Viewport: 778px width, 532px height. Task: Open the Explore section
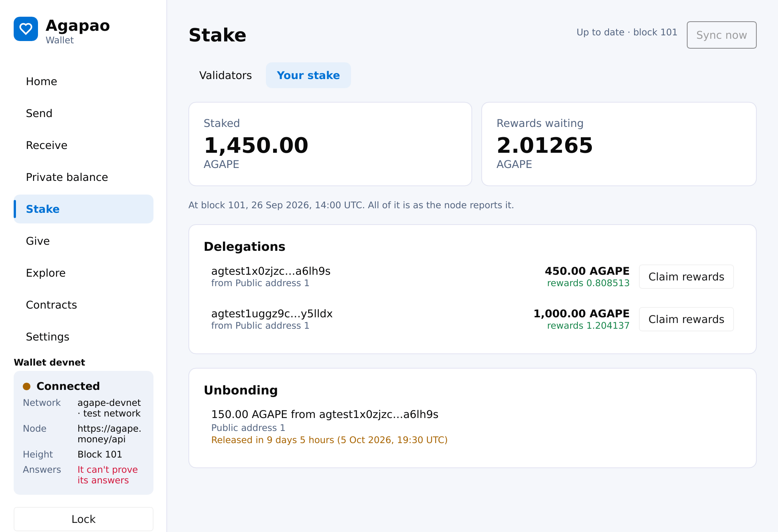[x=84, y=273]
